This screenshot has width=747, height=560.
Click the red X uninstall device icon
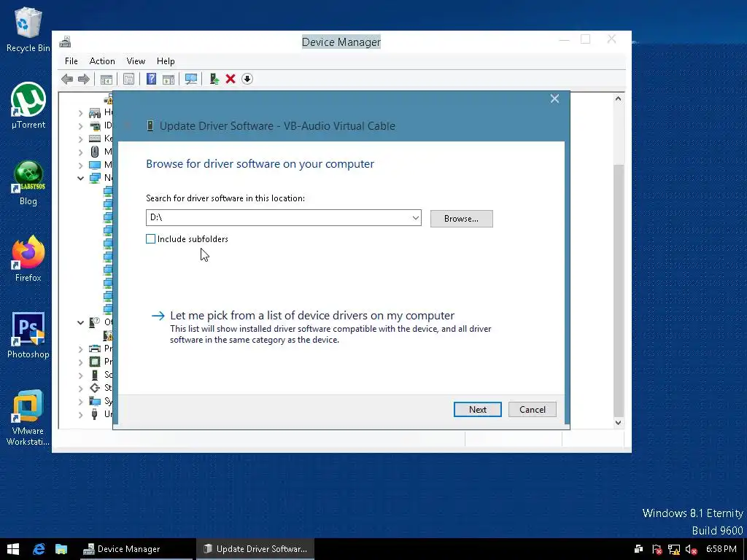coord(231,79)
